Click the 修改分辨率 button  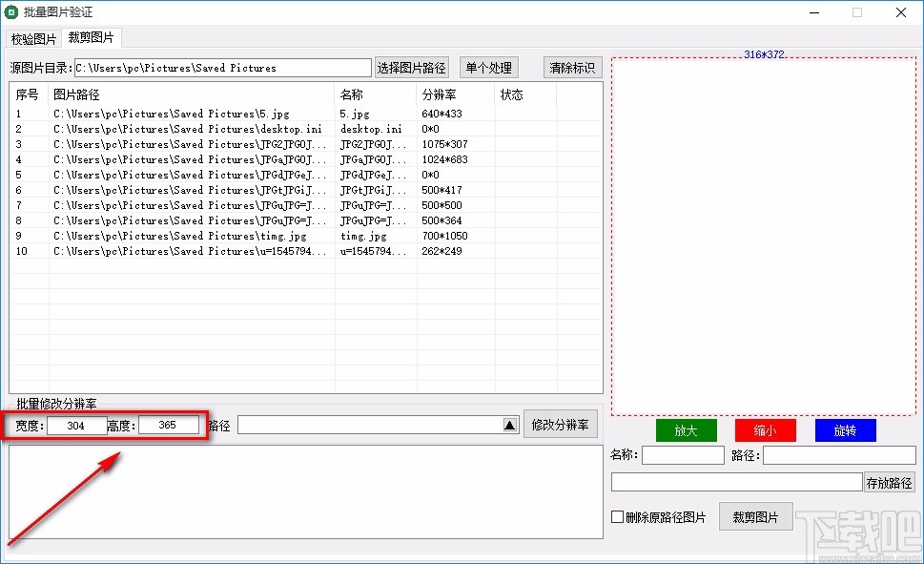point(560,425)
